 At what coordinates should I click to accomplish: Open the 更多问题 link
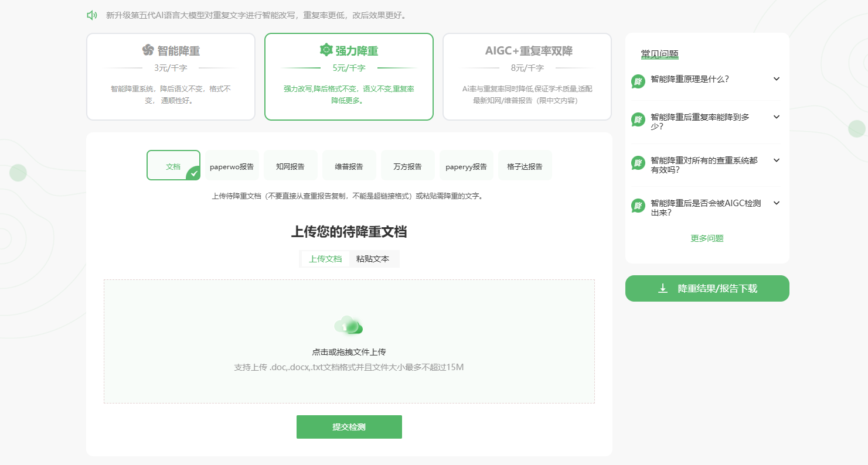click(x=707, y=238)
